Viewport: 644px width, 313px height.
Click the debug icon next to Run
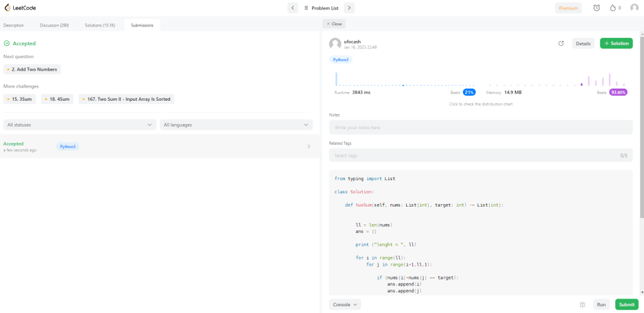tap(582, 304)
